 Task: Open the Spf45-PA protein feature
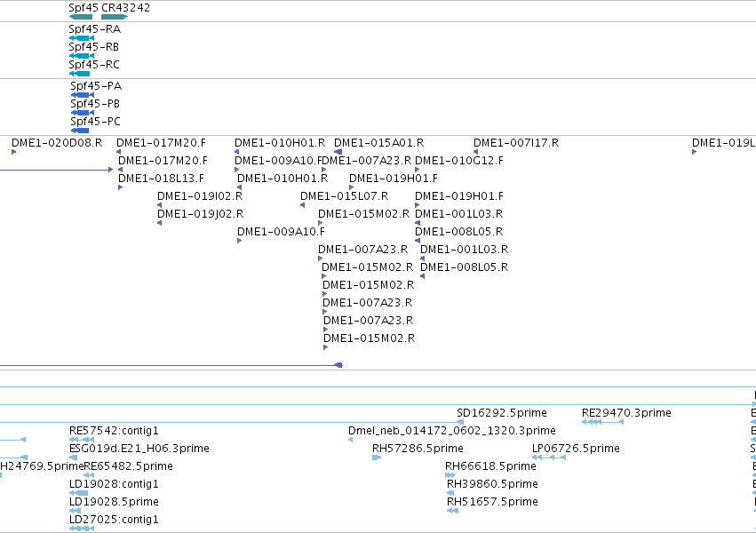click(83, 95)
